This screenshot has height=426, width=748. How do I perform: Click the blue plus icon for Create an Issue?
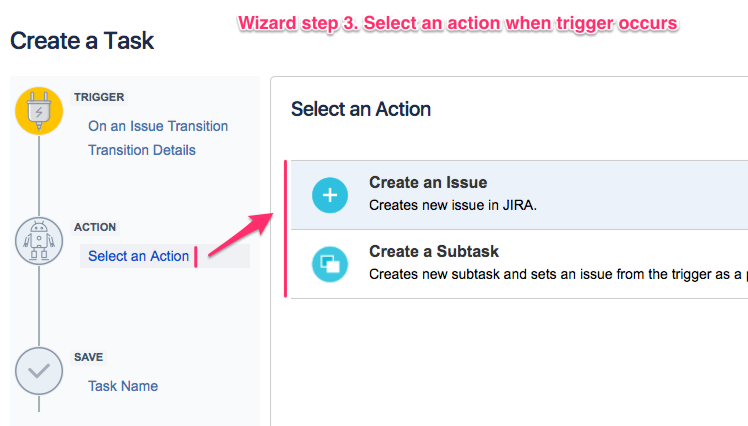(x=329, y=196)
